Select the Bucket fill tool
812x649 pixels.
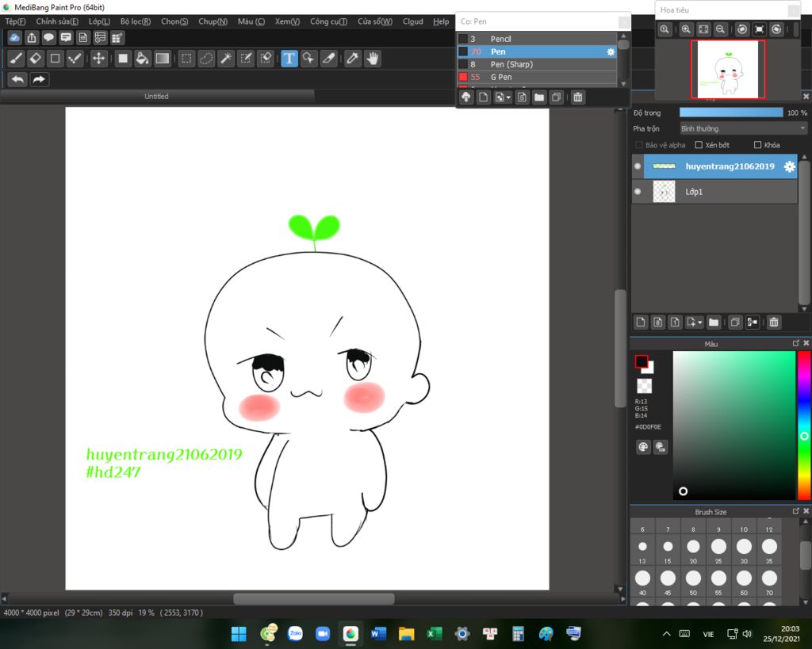coord(142,59)
